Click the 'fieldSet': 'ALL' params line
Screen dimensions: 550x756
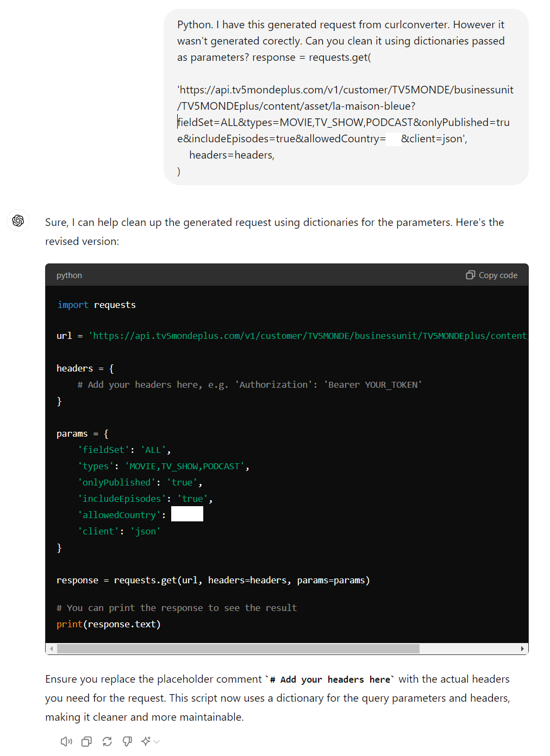[124, 450]
